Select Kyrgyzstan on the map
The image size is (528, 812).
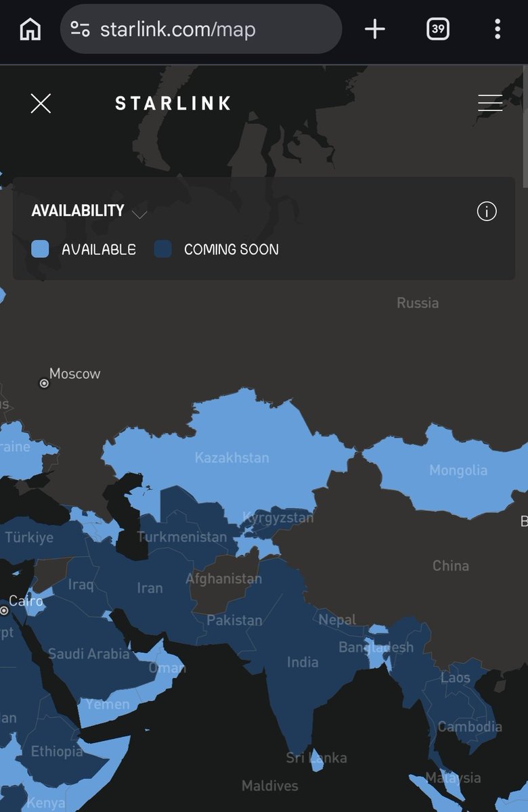pyautogui.click(x=278, y=518)
